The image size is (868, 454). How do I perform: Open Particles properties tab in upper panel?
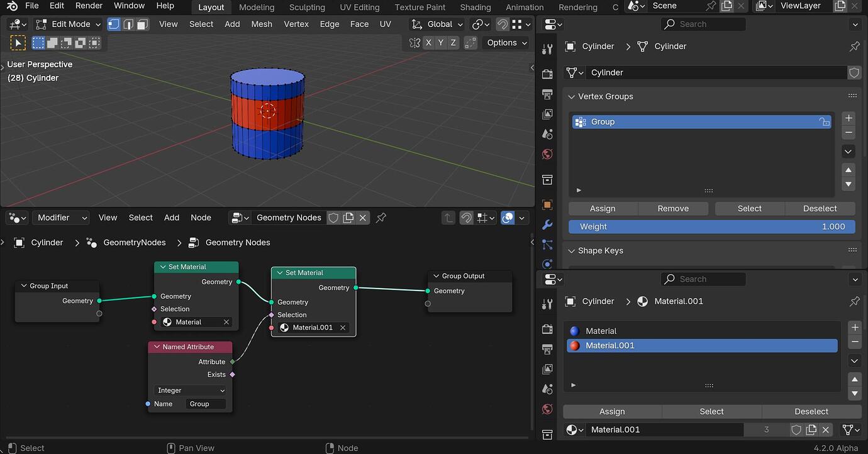click(x=547, y=245)
